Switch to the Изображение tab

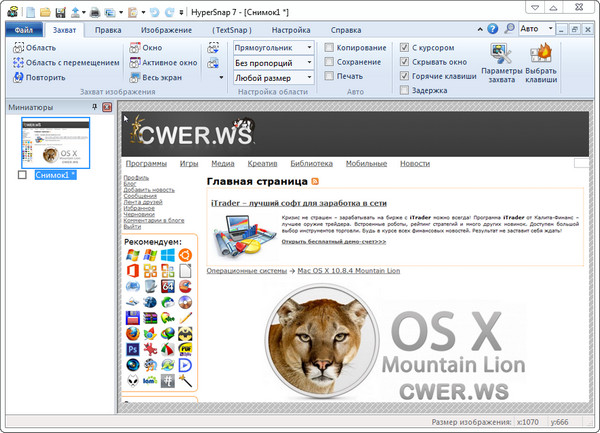pyautogui.click(x=166, y=30)
